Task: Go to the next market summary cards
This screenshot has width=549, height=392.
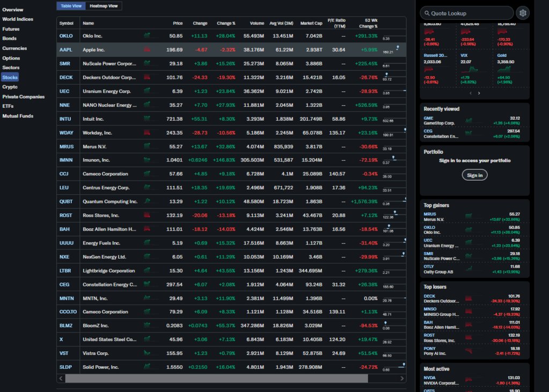Action: click(479, 93)
